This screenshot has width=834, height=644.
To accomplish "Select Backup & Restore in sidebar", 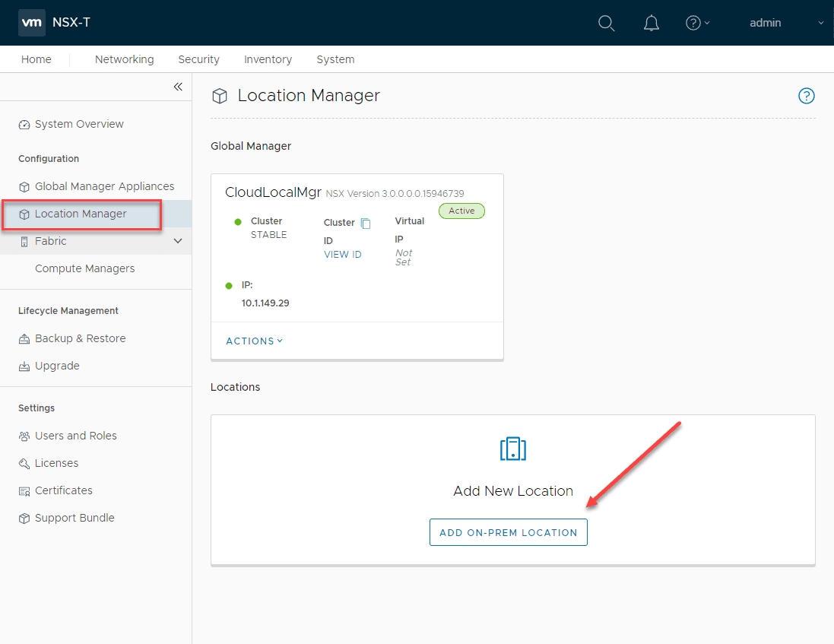I will (80, 338).
